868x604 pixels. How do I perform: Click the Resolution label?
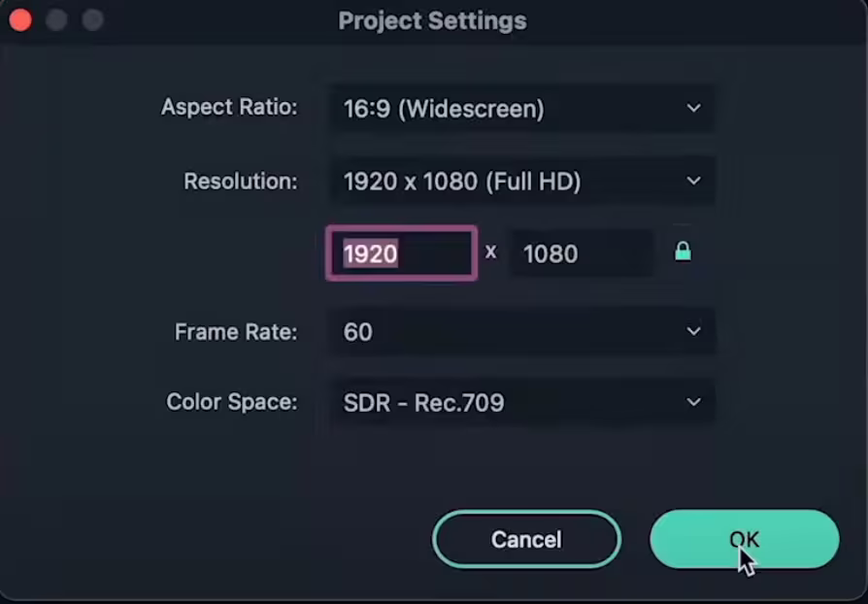[x=241, y=181]
